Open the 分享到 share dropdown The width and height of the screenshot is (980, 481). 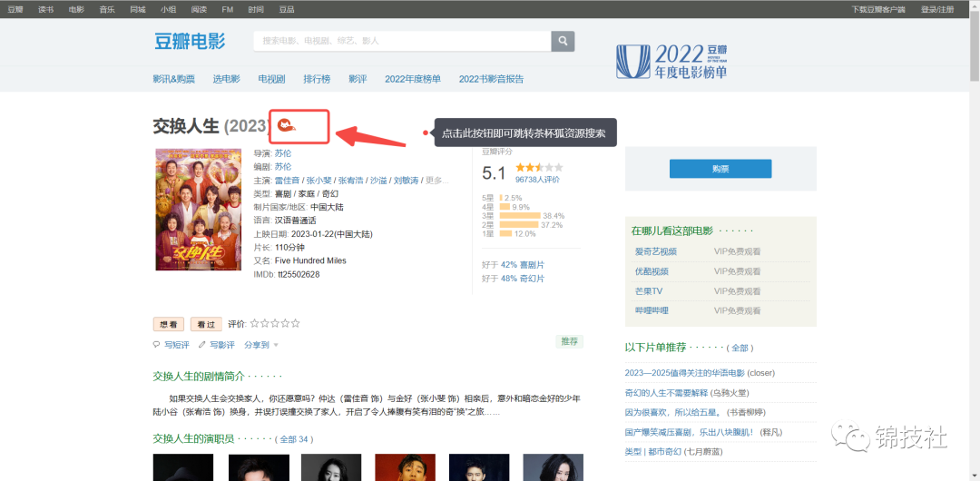pyautogui.click(x=261, y=345)
